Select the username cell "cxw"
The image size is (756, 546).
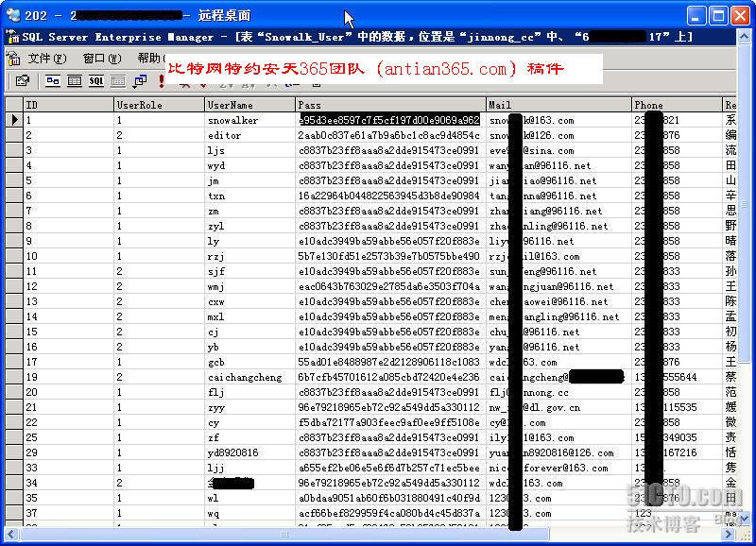click(x=249, y=301)
